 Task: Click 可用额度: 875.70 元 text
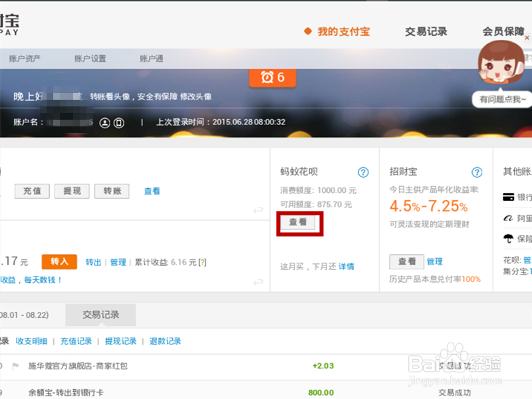[316, 205]
